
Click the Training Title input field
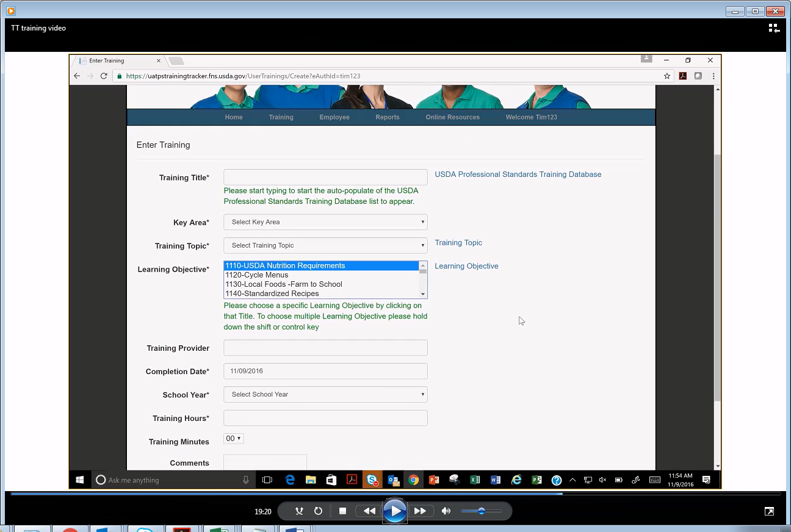pos(325,177)
